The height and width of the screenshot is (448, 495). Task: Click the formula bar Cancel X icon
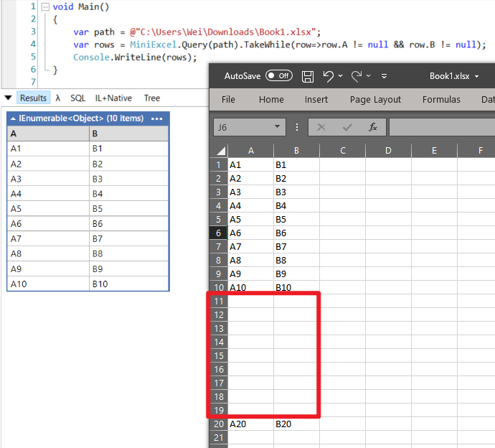click(x=321, y=127)
